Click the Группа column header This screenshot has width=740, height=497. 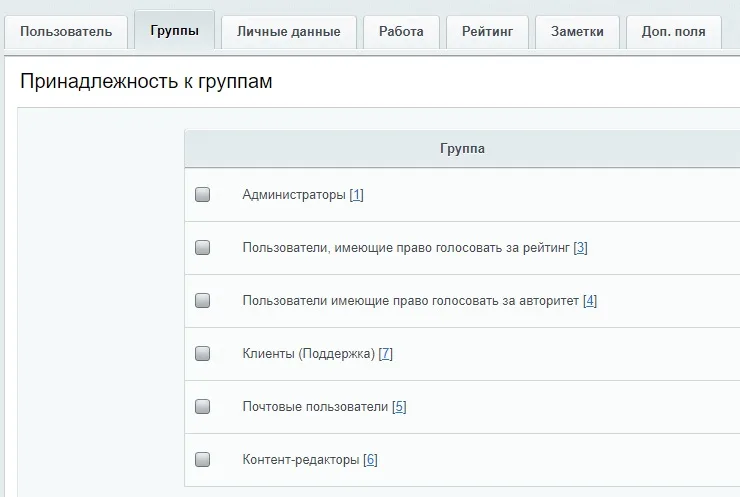(462, 148)
